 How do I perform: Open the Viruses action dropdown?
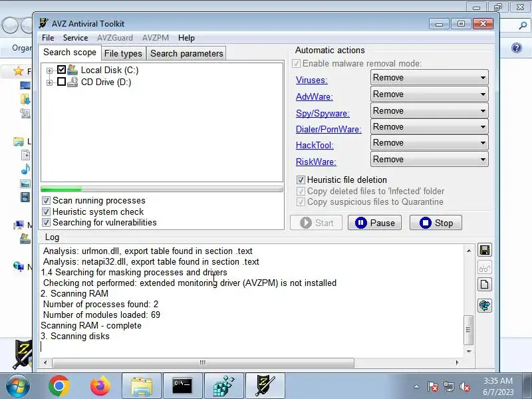(429, 77)
